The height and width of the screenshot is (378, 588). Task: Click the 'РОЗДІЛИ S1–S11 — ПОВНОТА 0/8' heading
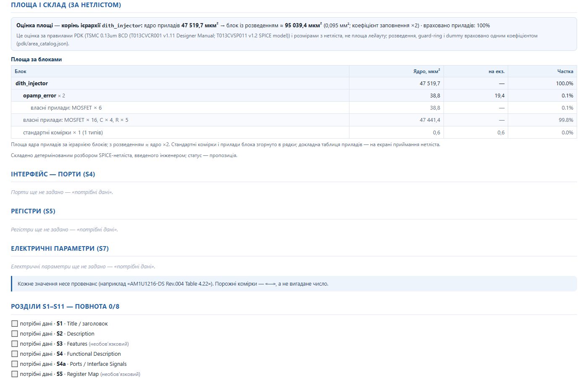[65, 306]
